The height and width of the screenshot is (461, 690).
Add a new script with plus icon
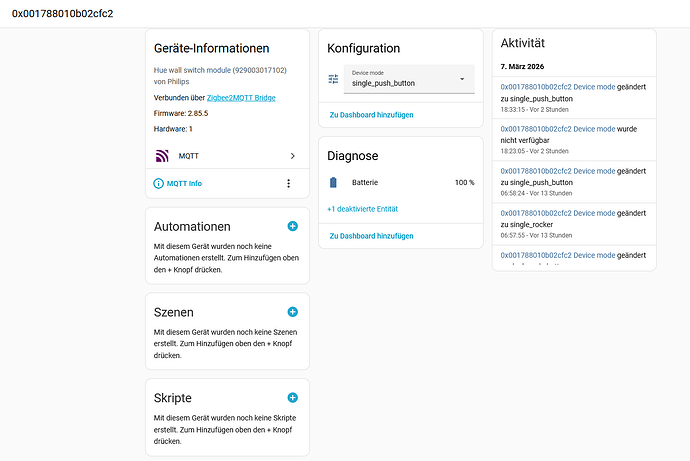click(x=293, y=398)
